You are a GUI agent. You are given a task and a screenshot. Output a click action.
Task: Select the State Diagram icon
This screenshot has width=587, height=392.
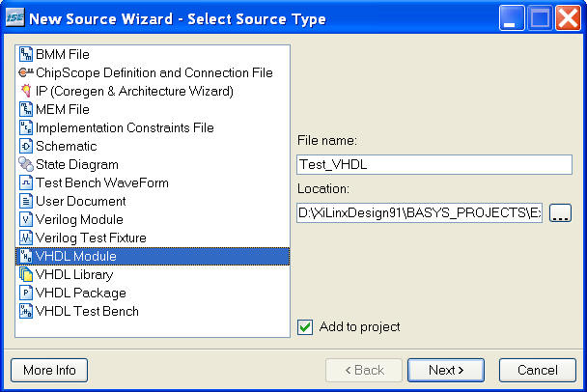(x=26, y=164)
